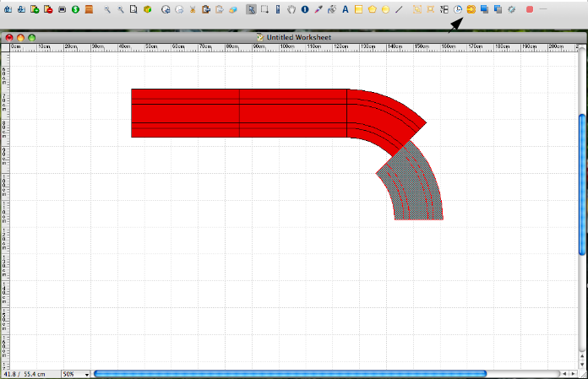This screenshot has height=379, width=588.
Task: Click the gear settings icon in toolbar
Action: pos(511,9)
